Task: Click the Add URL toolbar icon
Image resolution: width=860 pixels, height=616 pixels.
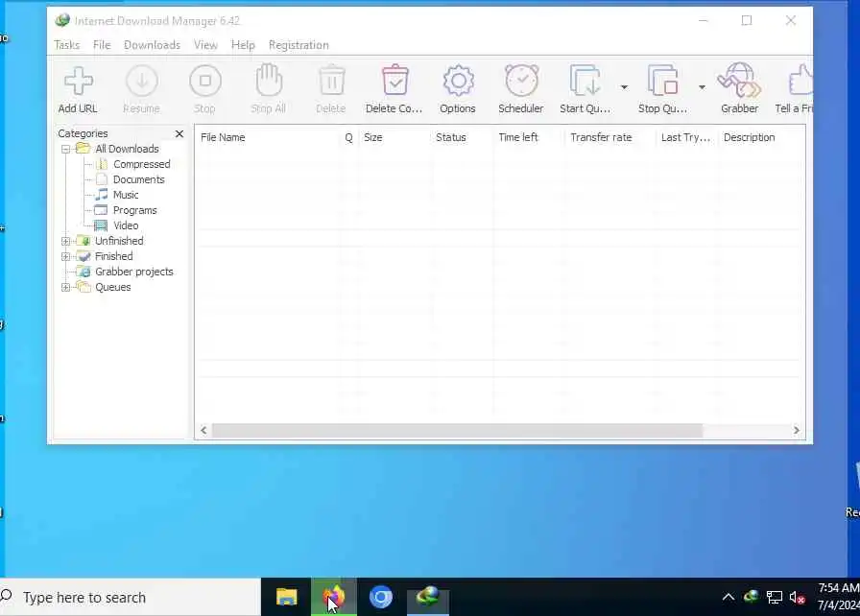Action: pos(78,82)
